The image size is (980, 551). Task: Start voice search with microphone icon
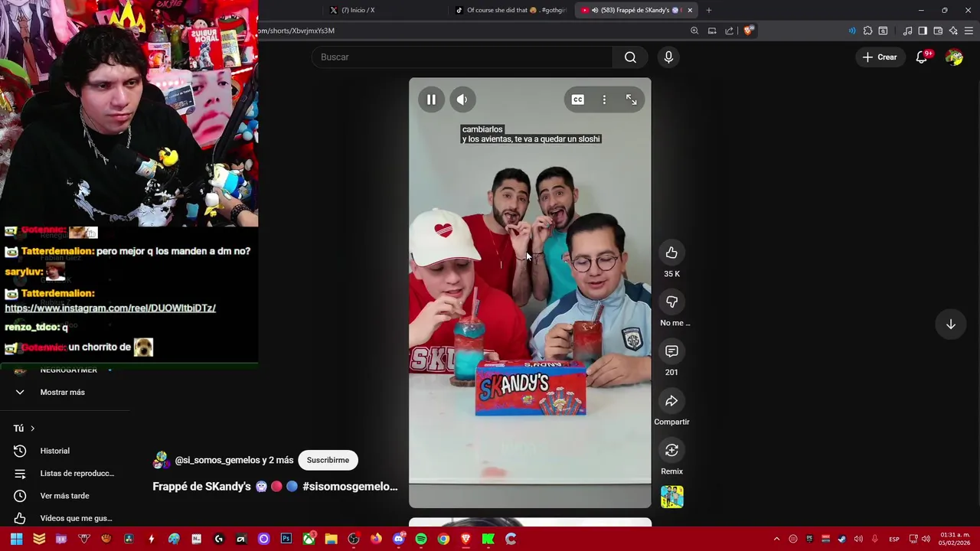[x=668, y=57]
